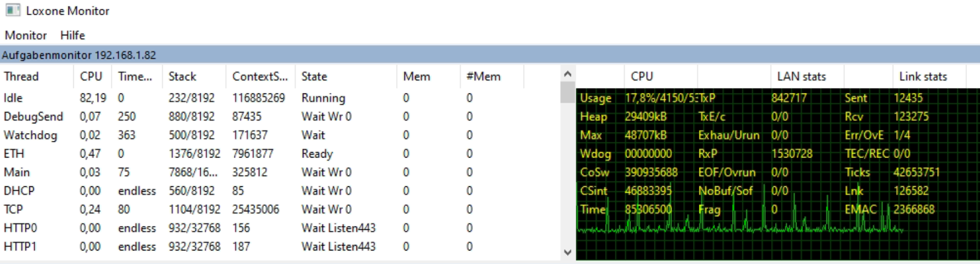Select the DHCP thread row
This screenshot has height=264, width=980.
(279, 191)
